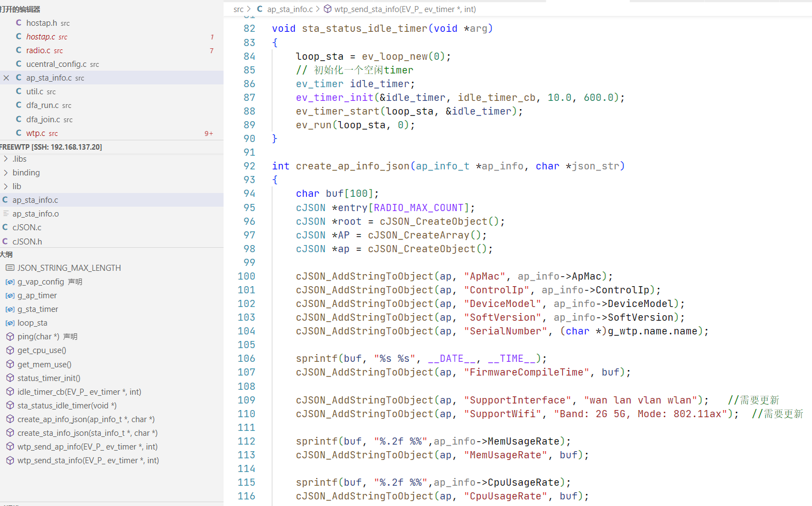Click line number 92 in gutter

pyautogui.click(x=249, y=166)
